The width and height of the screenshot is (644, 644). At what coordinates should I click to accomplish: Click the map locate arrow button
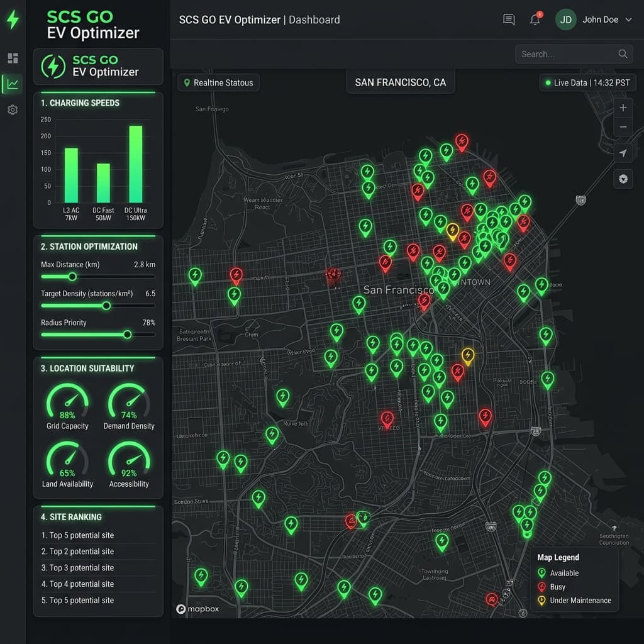pos(623,153)
